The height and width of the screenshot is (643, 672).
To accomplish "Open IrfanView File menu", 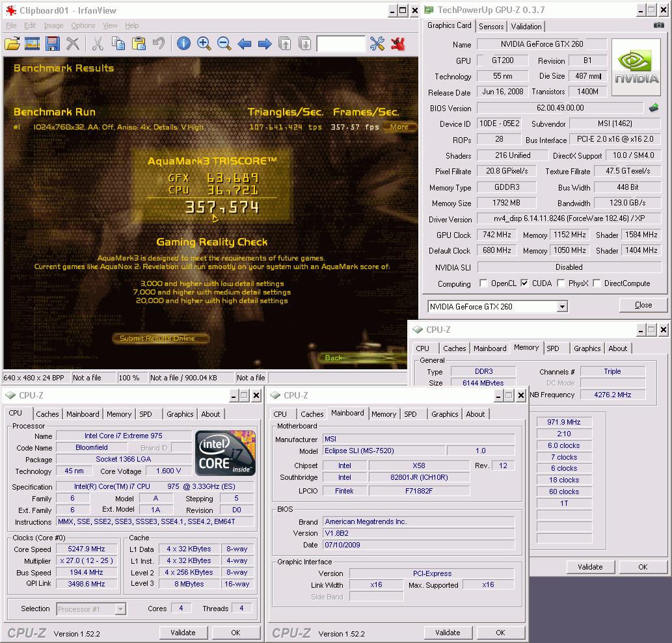I will pos(11,26).
